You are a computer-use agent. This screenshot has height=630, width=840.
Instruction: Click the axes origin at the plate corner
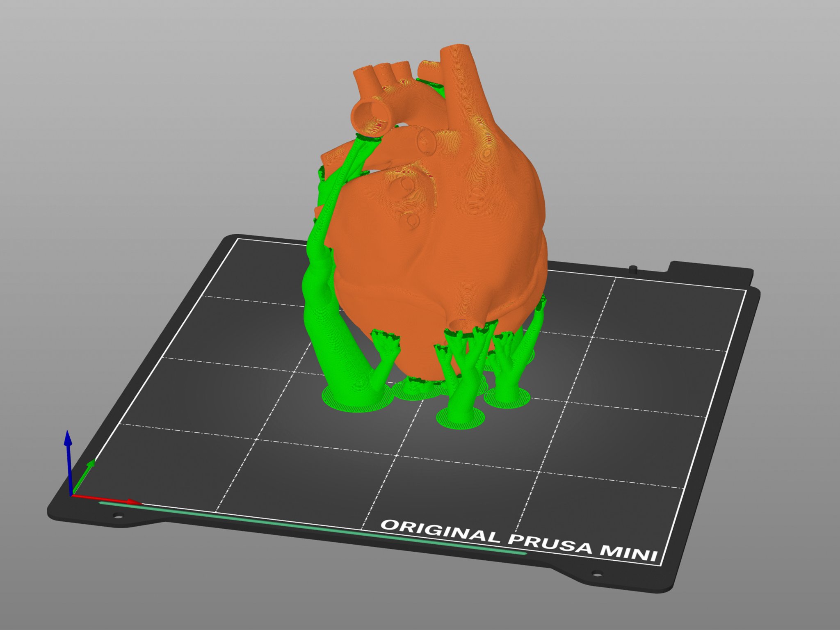(x=72, y=495)
